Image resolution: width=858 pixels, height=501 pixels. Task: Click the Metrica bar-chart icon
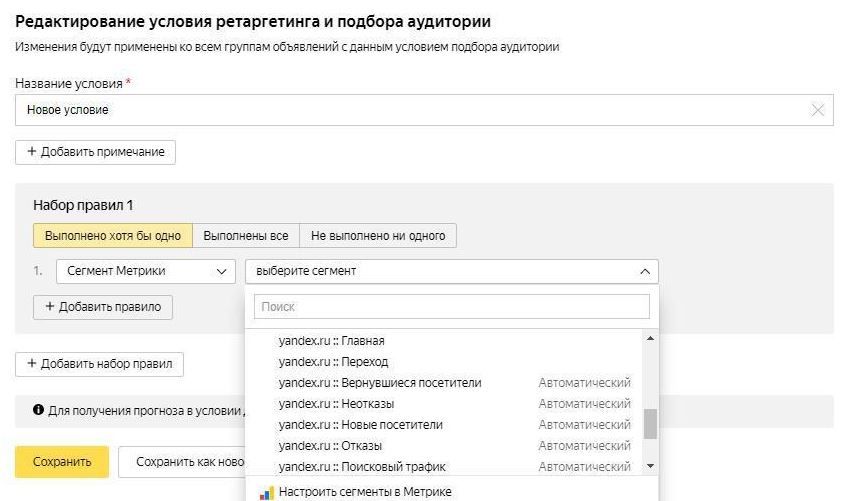[x=266, y=493]
